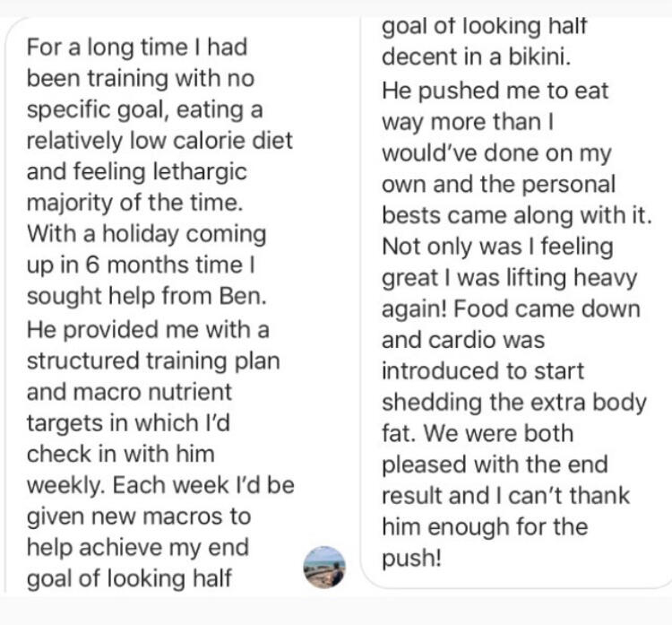Image resolution: width=672 pixels, height=625 pixels.
Task: Tap the words 'and macro nutrient'
Action: [x=129, y=392]
